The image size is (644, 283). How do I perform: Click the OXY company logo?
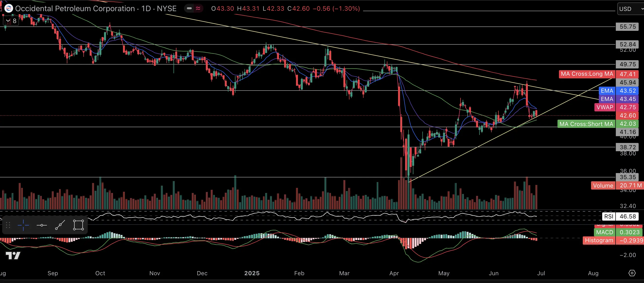[x=9, y=8]
